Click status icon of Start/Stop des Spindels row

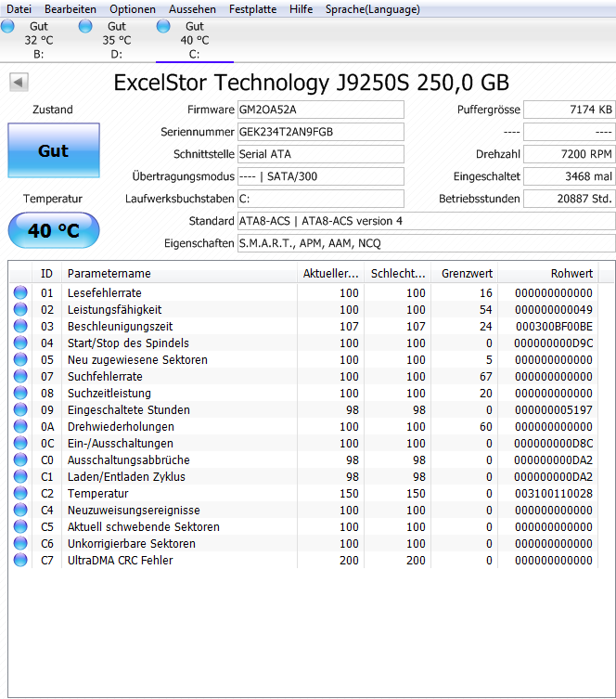(20, 343)
